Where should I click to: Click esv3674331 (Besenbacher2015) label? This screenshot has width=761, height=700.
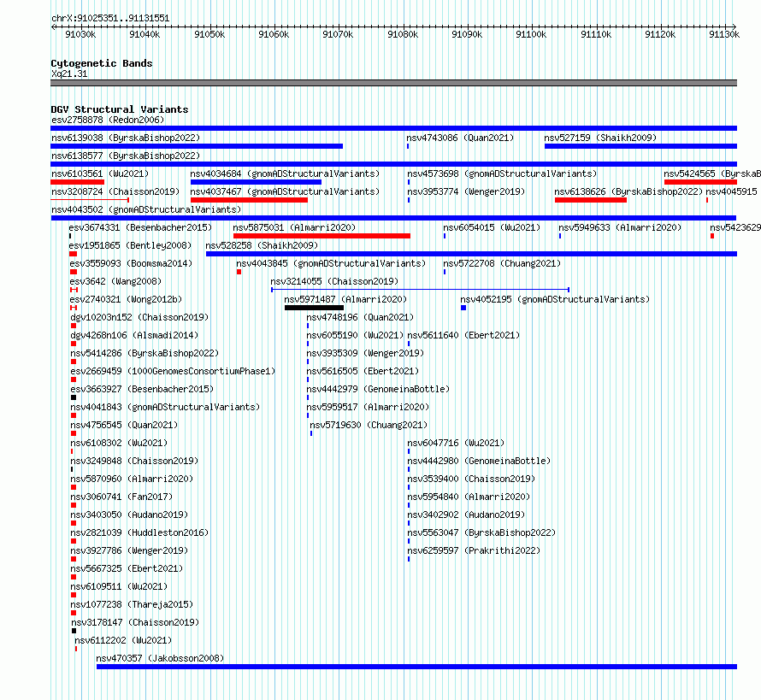click(x=140, y=227)
